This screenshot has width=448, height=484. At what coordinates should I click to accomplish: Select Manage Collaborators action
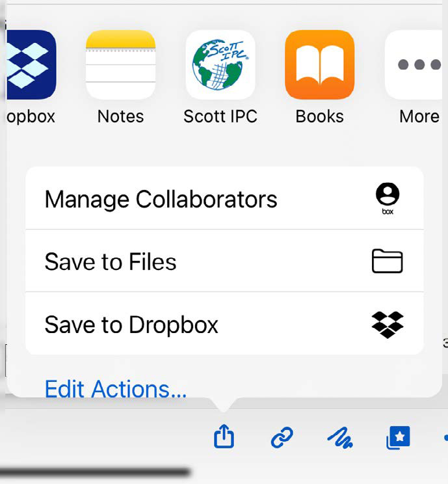[224, 198]
